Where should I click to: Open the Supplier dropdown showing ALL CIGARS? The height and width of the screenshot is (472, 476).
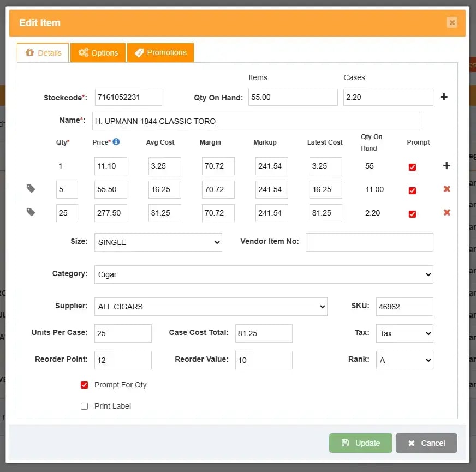tap(211, 307)
